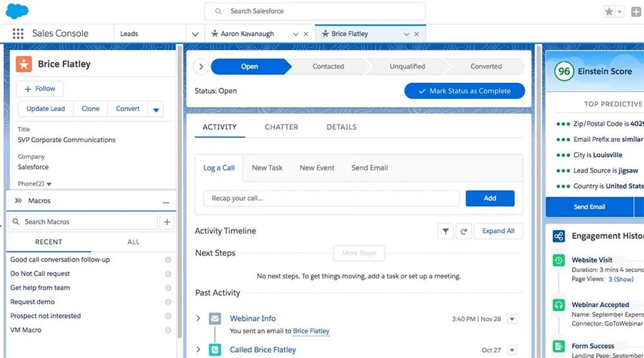Viewport: 644px width, 358px height.
Task: Click the Salesforce cloud logo
Action: point(17,11)
